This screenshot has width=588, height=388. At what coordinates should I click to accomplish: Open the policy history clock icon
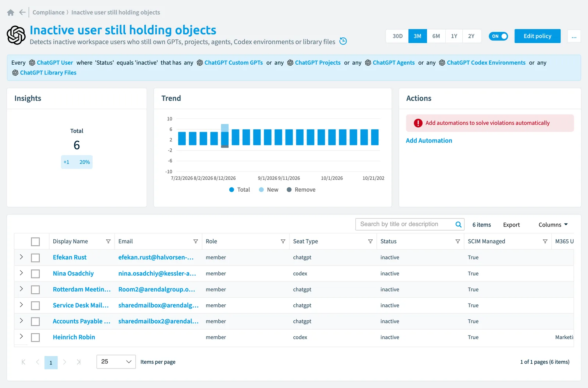[x=343, y=41]
